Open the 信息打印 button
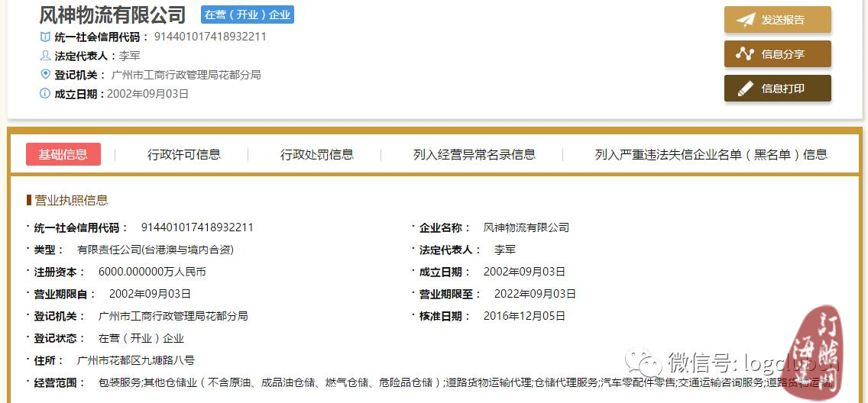The image size is (868, 403). [x=778, y=89]
